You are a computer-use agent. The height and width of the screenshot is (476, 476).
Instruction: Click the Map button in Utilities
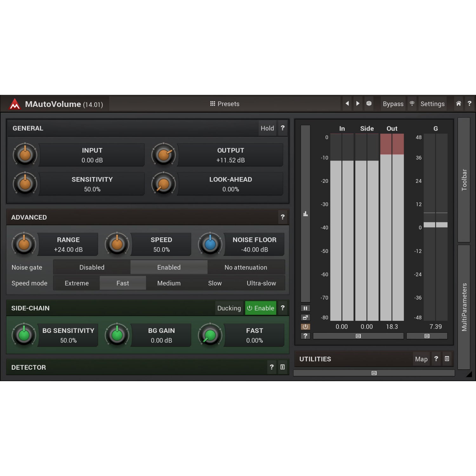pyautogui.click(x=421, y=359)
